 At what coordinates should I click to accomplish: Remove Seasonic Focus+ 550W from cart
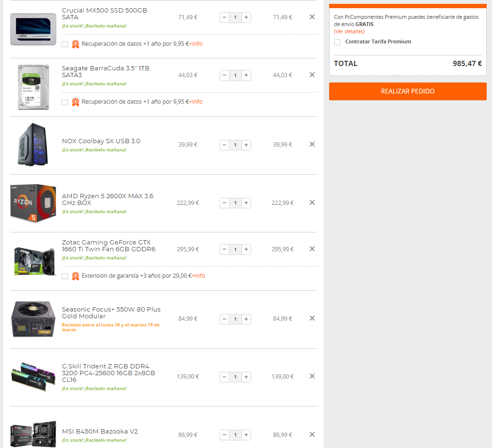click(x=312, y=318)
